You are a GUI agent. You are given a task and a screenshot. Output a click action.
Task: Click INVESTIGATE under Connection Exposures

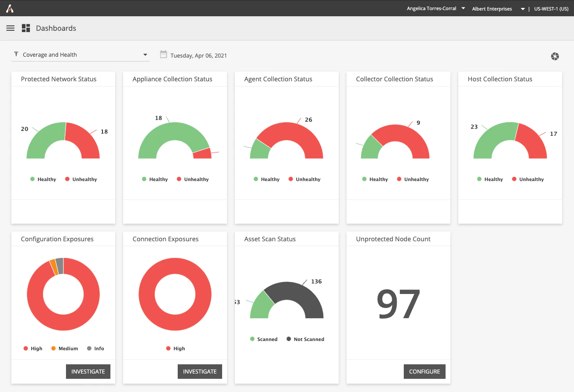[x=200, y=371]
